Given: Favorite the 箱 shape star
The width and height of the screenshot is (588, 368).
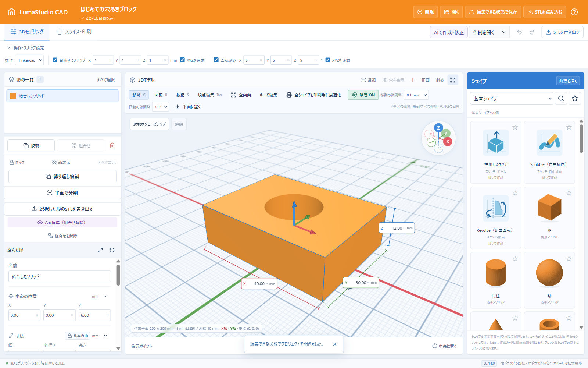Looking at the screenshot, I should [x=569, y=193].
